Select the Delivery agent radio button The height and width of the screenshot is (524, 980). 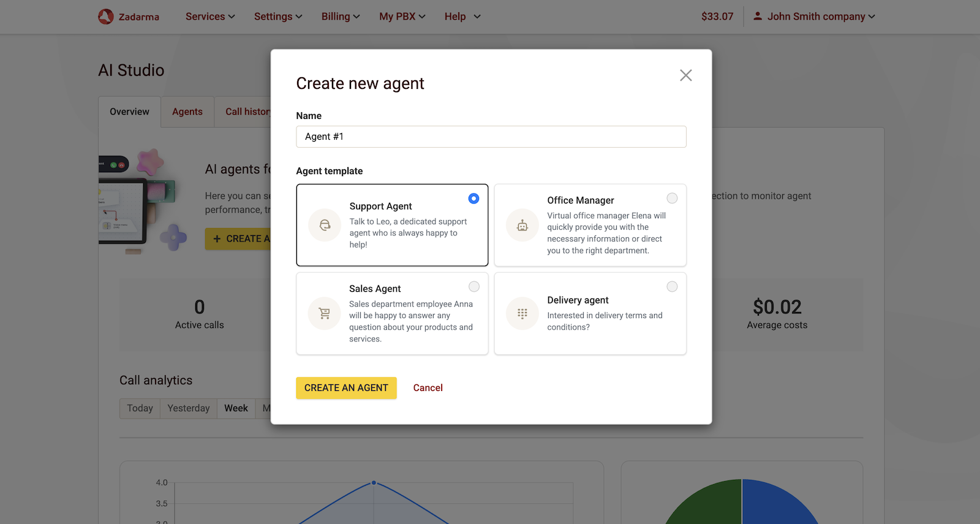click(672, 287)
